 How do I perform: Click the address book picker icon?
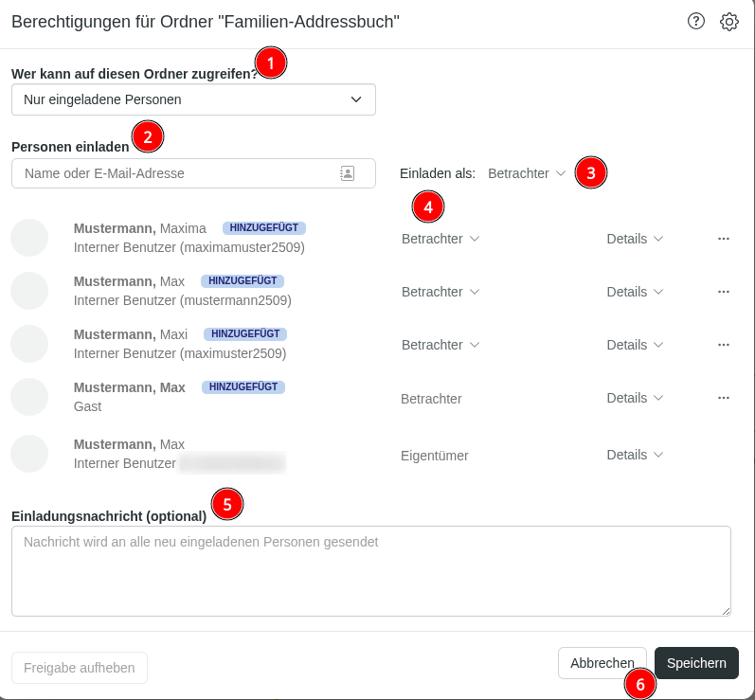click(x=347, y=173)
